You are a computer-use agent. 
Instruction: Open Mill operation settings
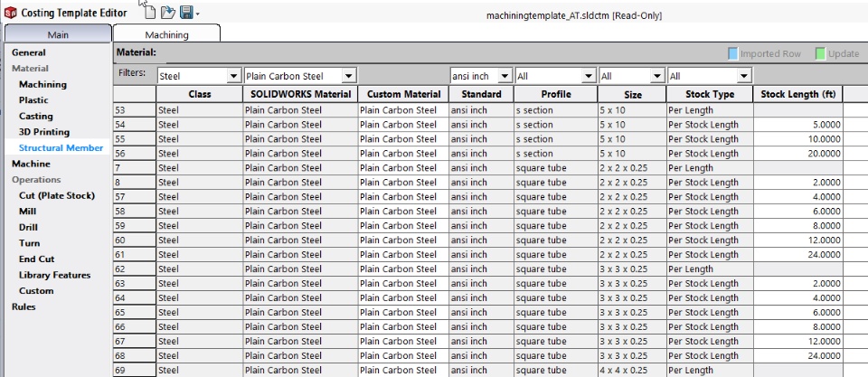pyautogui.click(x=28, y=212)
